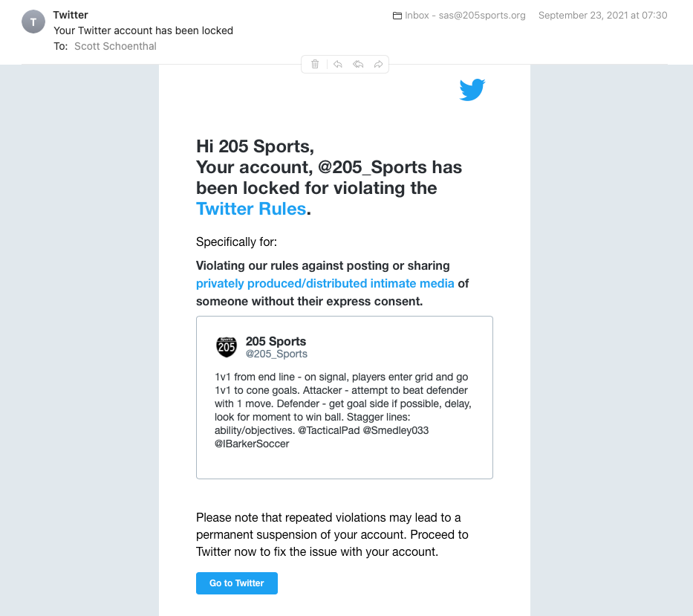Click the 205 Sports name in the tweet card
This screenshot has width=693, height=616.
pos(276,341)
